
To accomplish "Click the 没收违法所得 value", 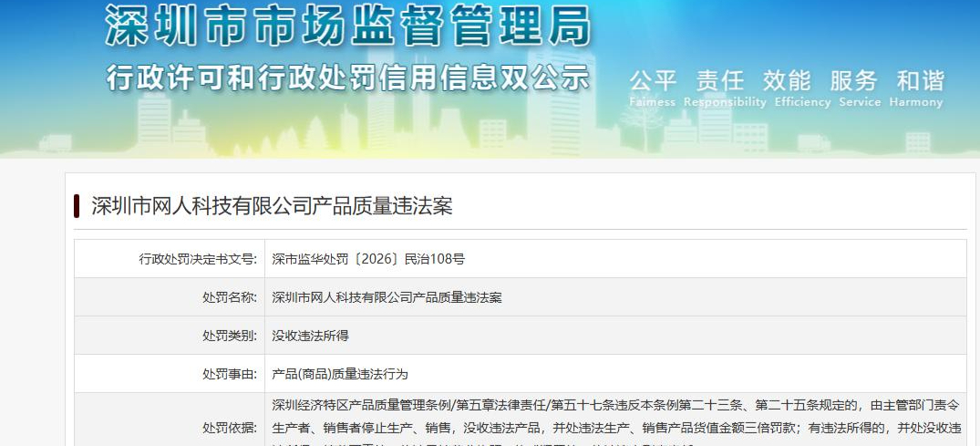I will [x=310, y=336].
